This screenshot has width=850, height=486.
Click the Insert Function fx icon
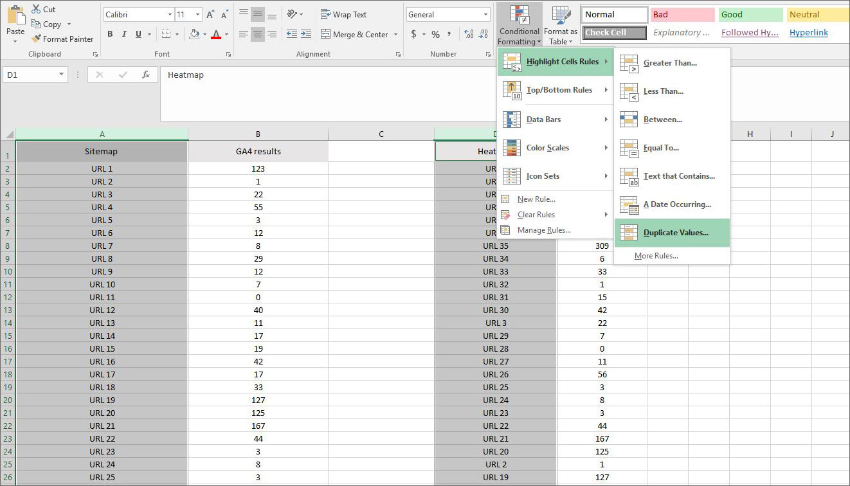(x=145, y=75)
